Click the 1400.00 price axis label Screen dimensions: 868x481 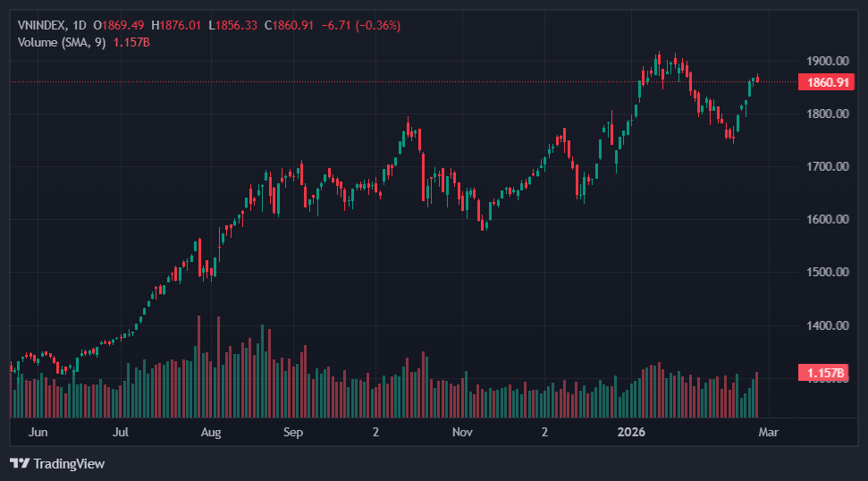tap(826, 325)
